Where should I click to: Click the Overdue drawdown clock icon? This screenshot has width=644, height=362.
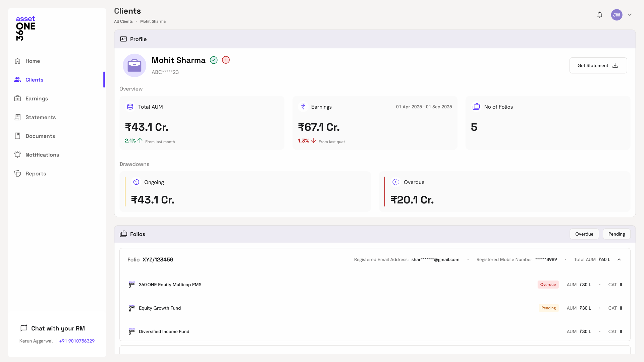396,182
